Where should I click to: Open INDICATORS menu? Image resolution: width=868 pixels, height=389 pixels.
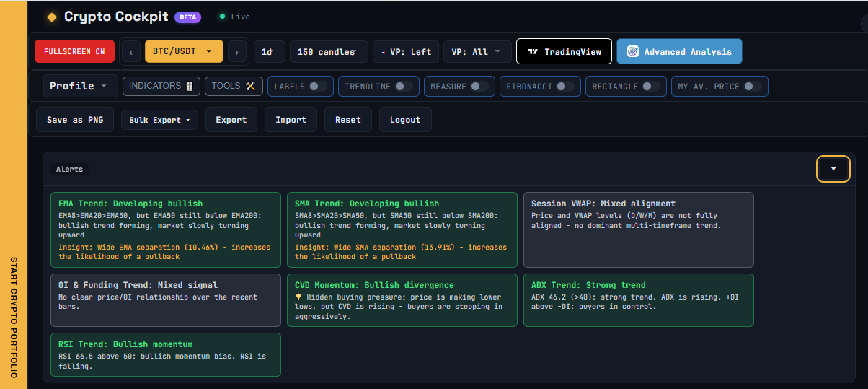pyautogui.click(x=161, y=86)
